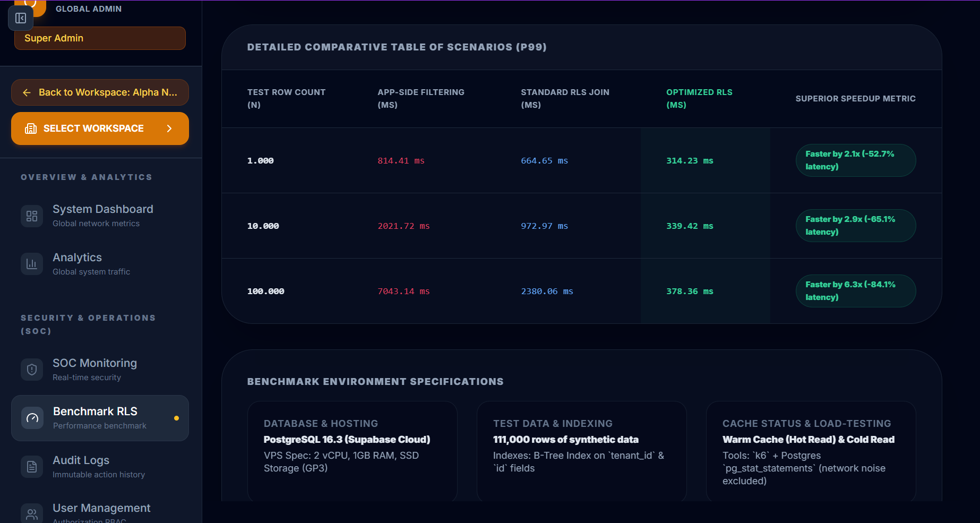
Task: Click the 972.97 ms value
Action: (544, 226)
